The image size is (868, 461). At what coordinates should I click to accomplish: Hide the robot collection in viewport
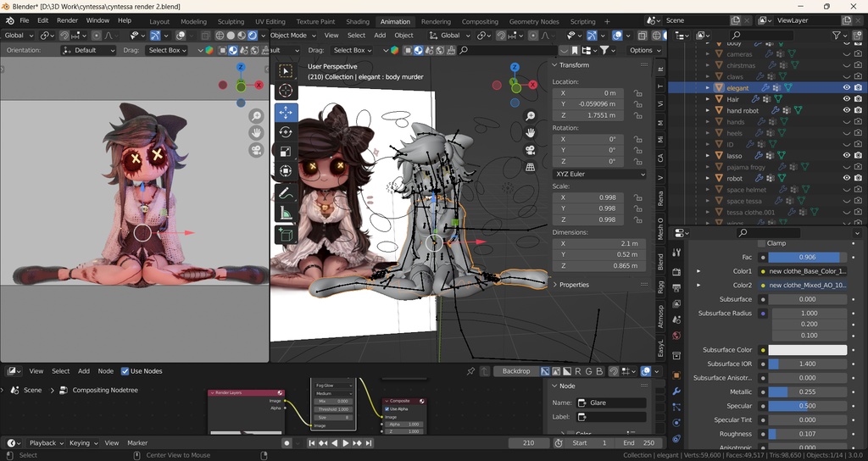(847, 178)
